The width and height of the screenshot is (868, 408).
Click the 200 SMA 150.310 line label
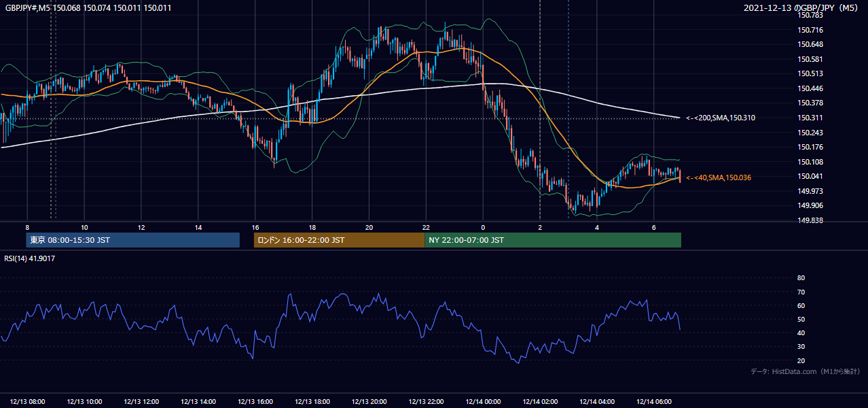pos(721,118)
